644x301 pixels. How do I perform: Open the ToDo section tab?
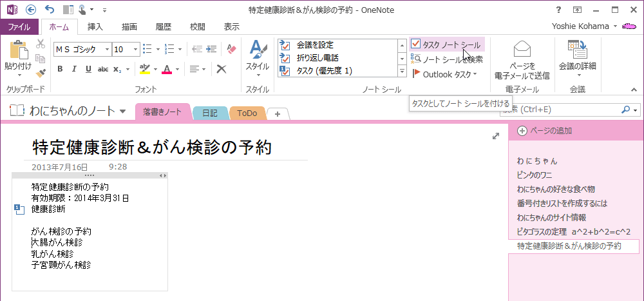tap(247, 113)
